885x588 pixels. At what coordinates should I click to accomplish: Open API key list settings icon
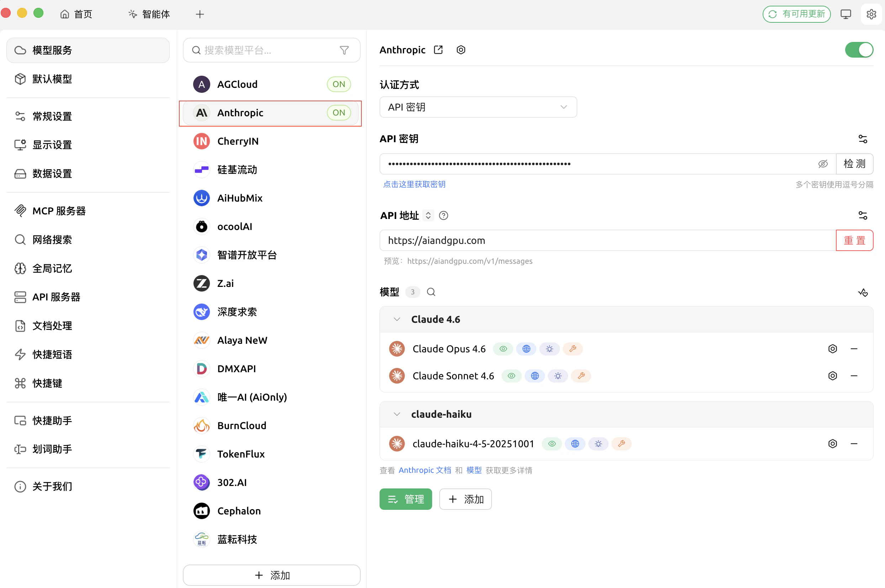pyautogui.click(x=863, y=139)
